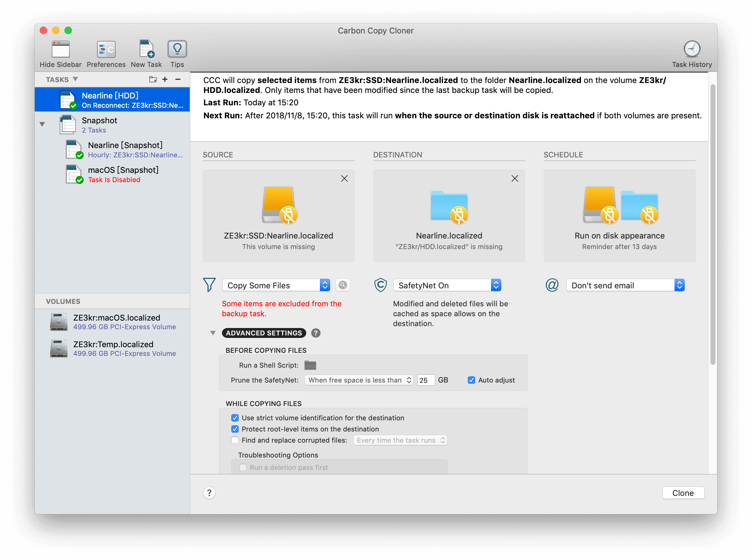
Task: Click the new task group folder icon
Action: pyautogui.click(x=153, y=79)
